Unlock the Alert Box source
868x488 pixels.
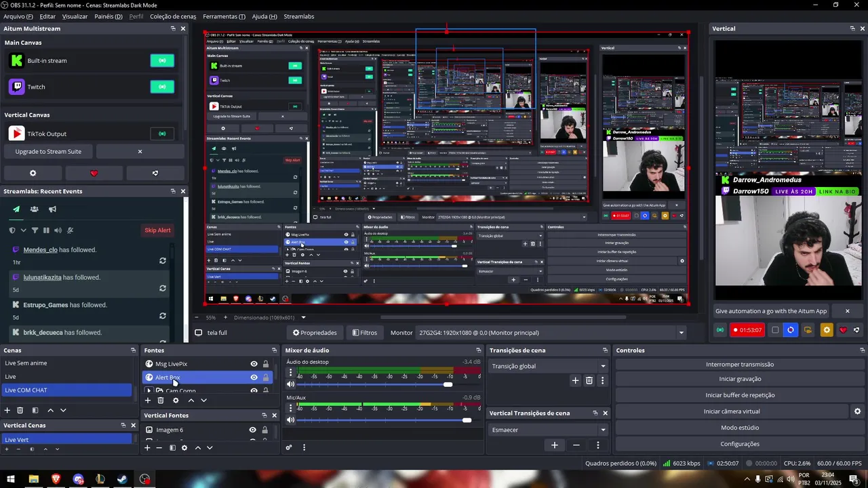click(x=266, y=378)
